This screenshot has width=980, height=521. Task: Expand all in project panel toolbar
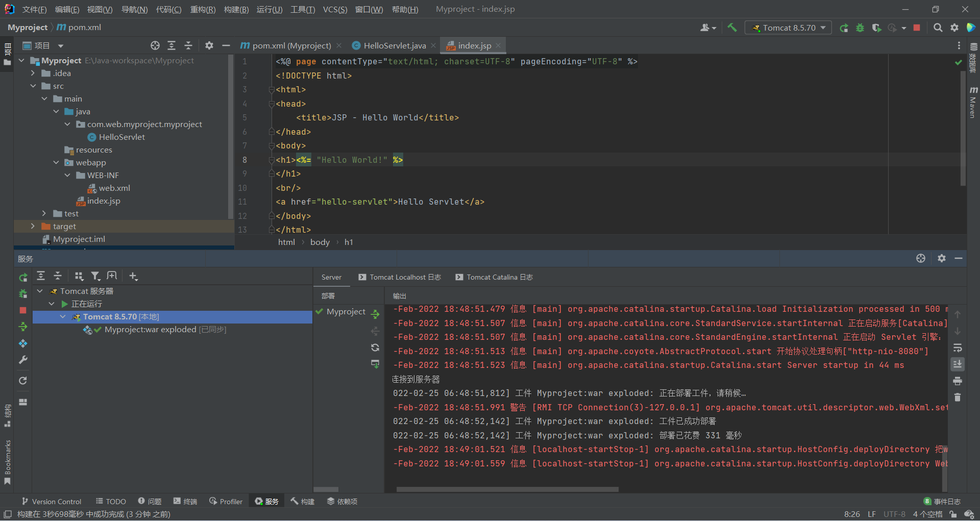171,45
